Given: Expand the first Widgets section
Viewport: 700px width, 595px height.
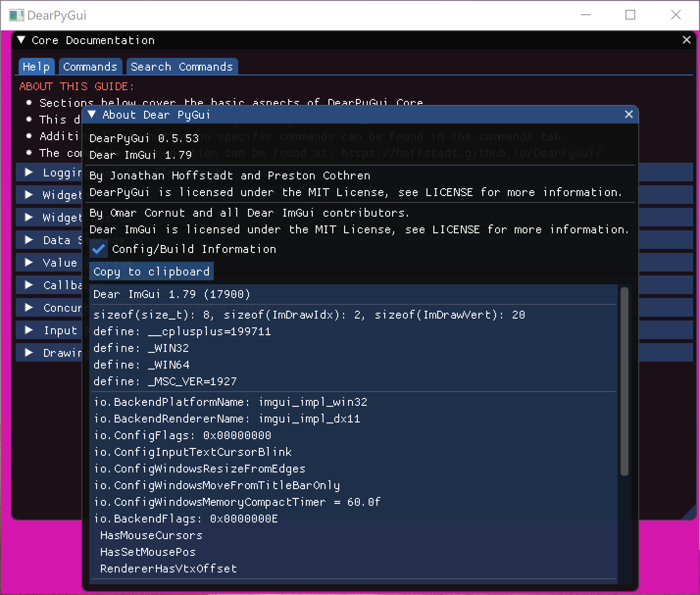Looking at the screenshot, I should point(29,195).
